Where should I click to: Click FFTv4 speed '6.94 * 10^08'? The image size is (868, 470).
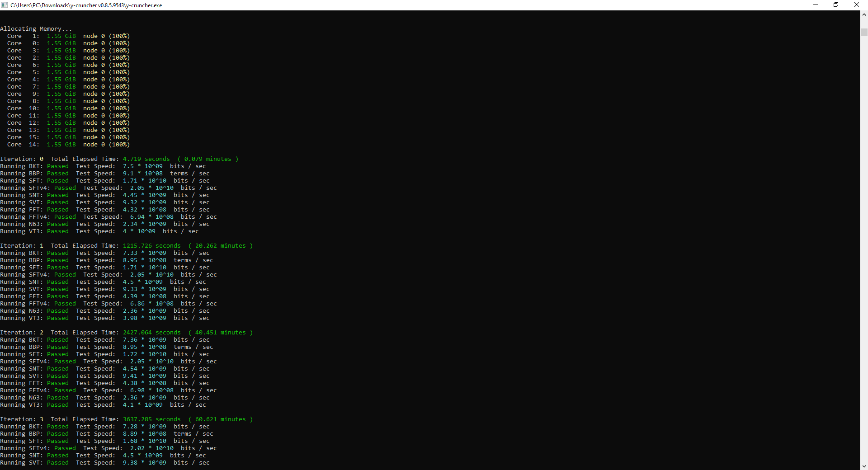[x=152, y=217]
